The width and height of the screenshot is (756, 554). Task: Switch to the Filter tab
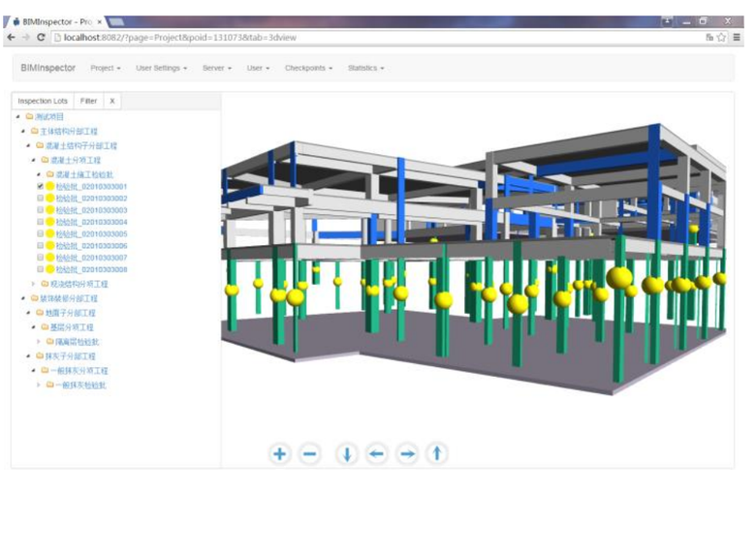point(88,101)
